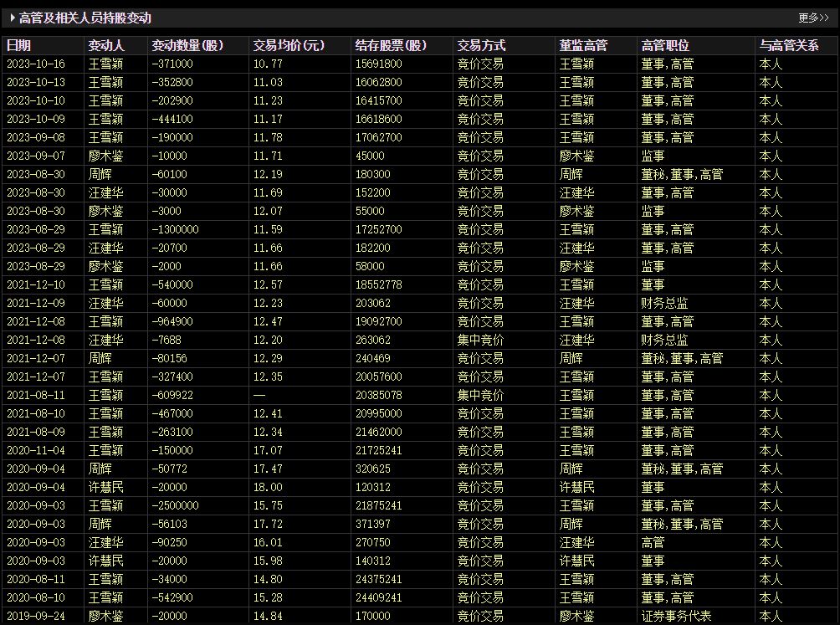Select the date 2023-10-09

click(36, 120)
